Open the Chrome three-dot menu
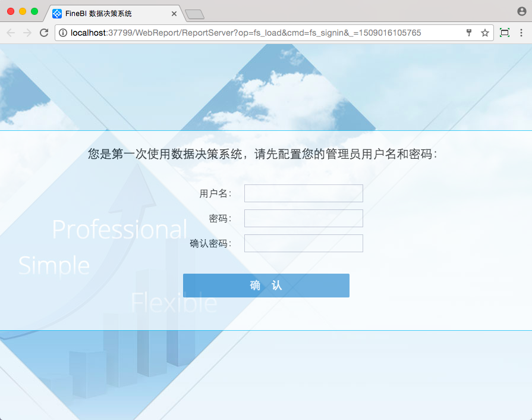Image resolution: width=532 pixels, height=420 pixels. click(521, 33)
